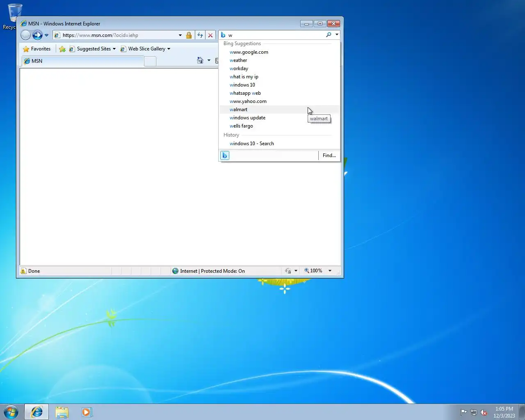Click the Bing provider icon below suggestions
The image size is (525, 420).
pyautogui.click(x=224, y=155)
